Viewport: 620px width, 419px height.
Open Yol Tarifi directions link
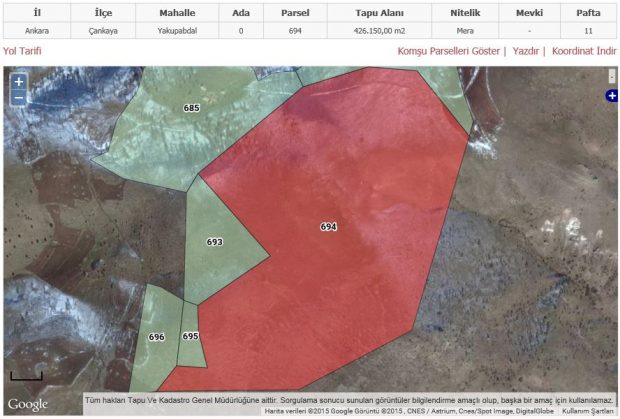(23, 50)
